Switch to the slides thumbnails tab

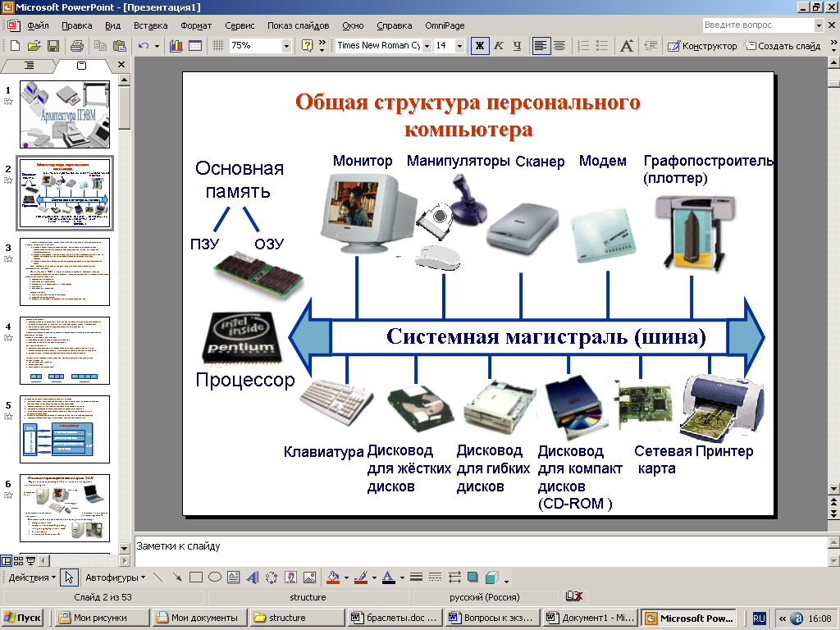[x=81, y=66]
